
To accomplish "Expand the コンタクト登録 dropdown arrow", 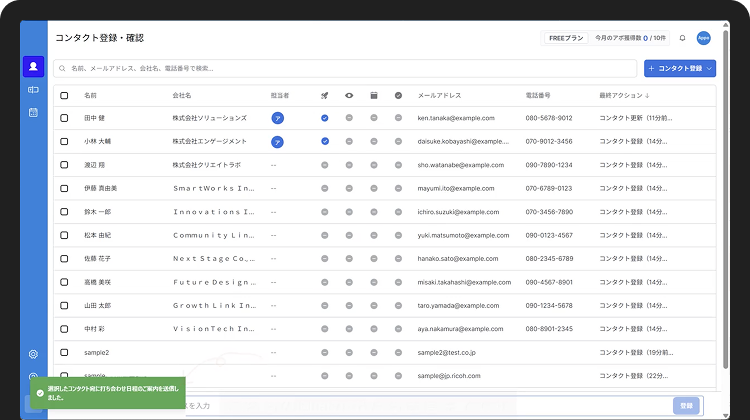I will click(x=709, y=68).
